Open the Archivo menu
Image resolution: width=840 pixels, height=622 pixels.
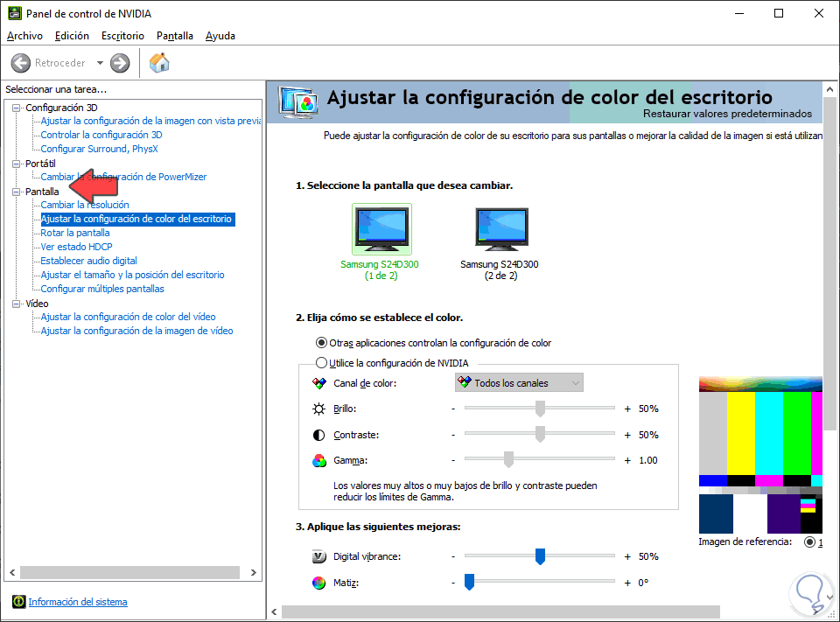click(x=24, y=36)
